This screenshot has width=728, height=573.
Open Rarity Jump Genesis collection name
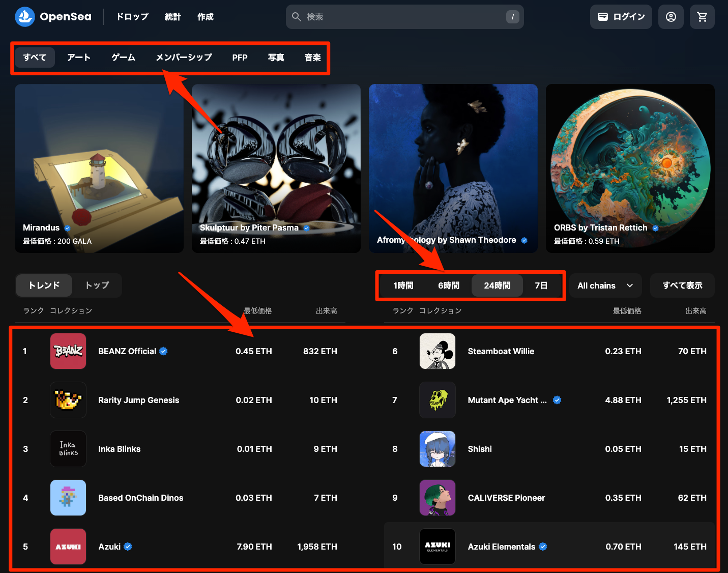(x=139, y=400)
